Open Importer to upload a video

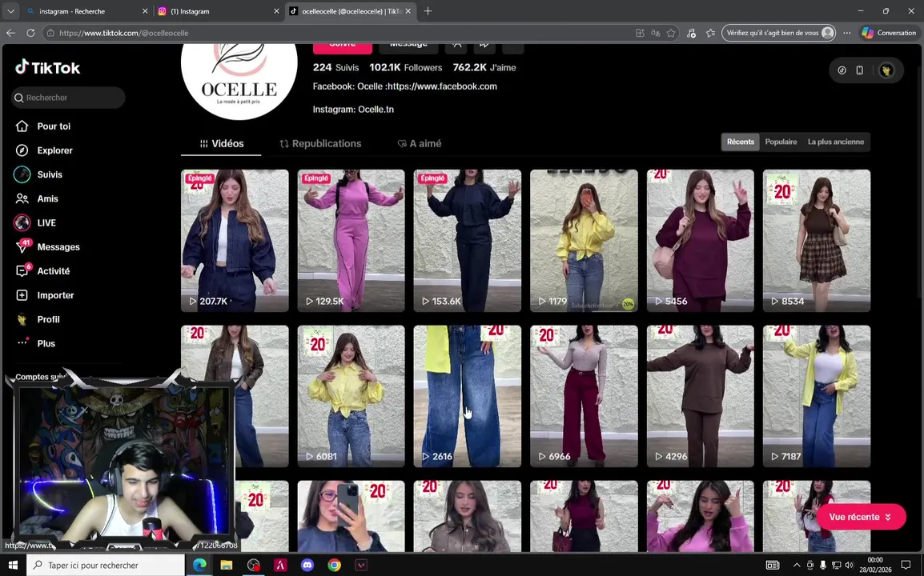pyautogui.click(x=45, y=295)
